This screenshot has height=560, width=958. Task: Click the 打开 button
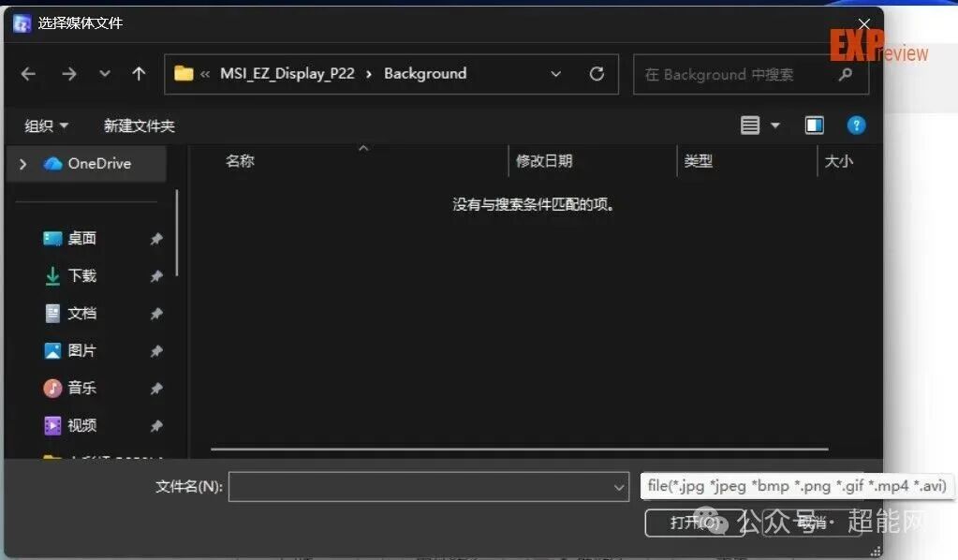pos(695,523)
